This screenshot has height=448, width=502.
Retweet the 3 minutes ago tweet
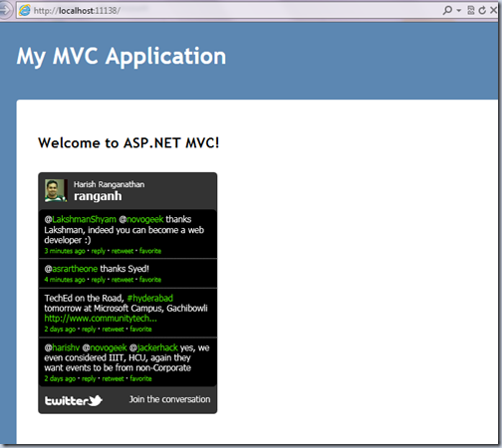(123, 251)
